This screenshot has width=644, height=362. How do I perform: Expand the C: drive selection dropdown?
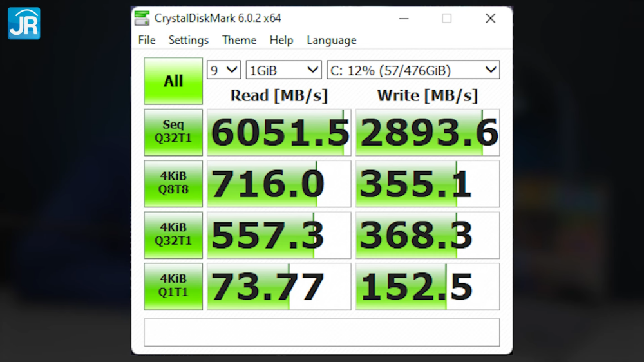tap(413, 70)
